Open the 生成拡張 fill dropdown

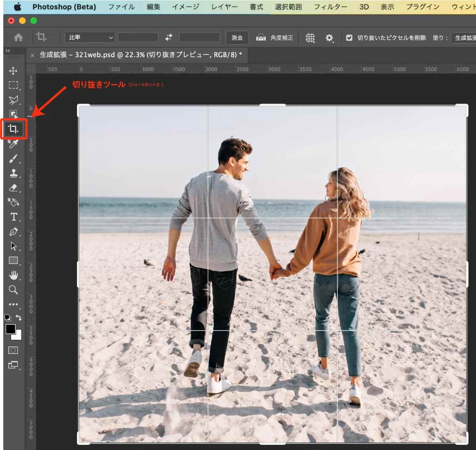pos(464,38)
